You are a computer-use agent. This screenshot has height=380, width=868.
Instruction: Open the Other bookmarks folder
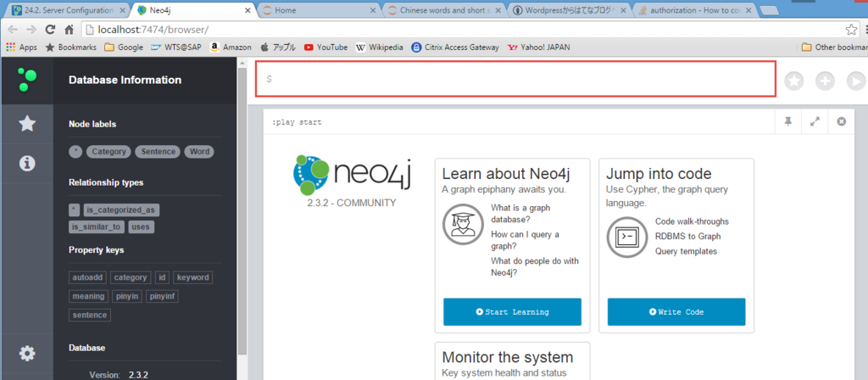[x=834, y=47]
